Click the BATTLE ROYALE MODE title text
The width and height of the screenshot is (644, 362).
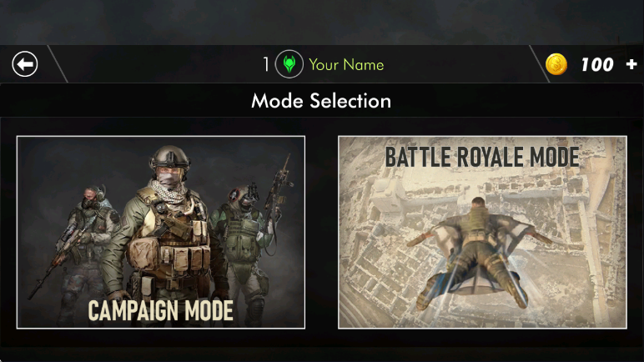point(482,157)
